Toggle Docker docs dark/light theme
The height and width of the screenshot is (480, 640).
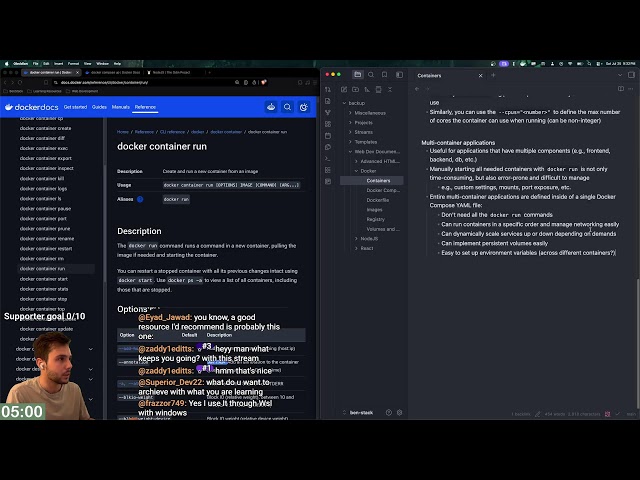tap(304, 107)
